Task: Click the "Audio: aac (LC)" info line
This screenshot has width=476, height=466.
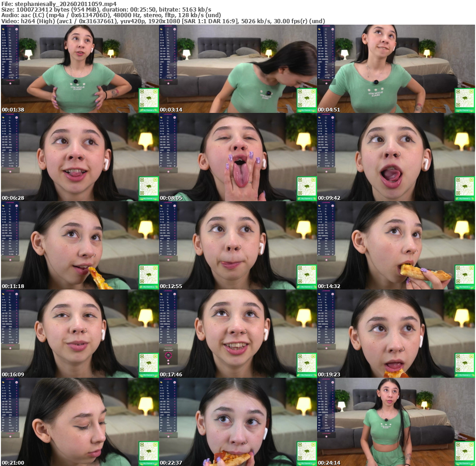Action: pos(111,15)
